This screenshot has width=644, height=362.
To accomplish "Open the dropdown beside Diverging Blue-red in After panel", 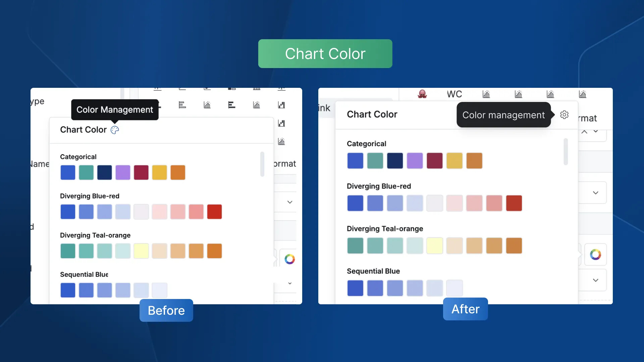I will click(595, 193).
